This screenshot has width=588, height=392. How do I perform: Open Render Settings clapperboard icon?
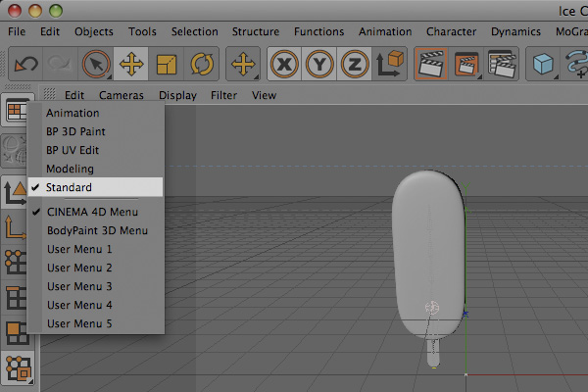click(x=502, y=64)
